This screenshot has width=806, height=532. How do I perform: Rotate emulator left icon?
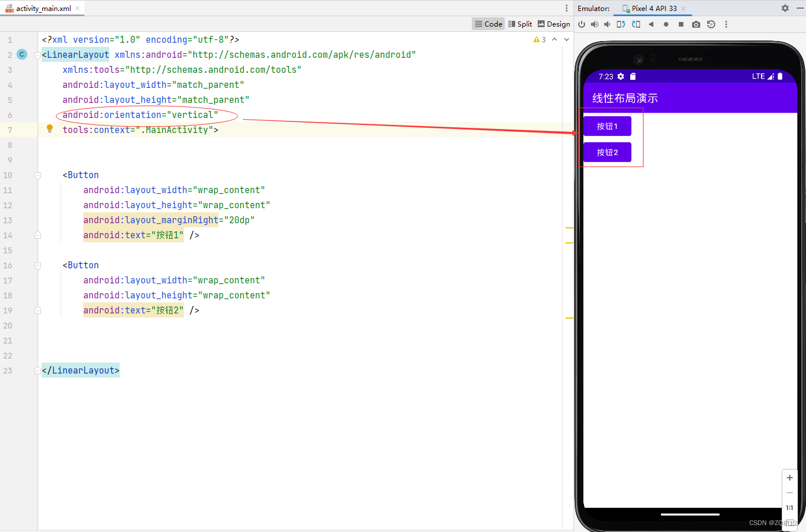point(621,24)
